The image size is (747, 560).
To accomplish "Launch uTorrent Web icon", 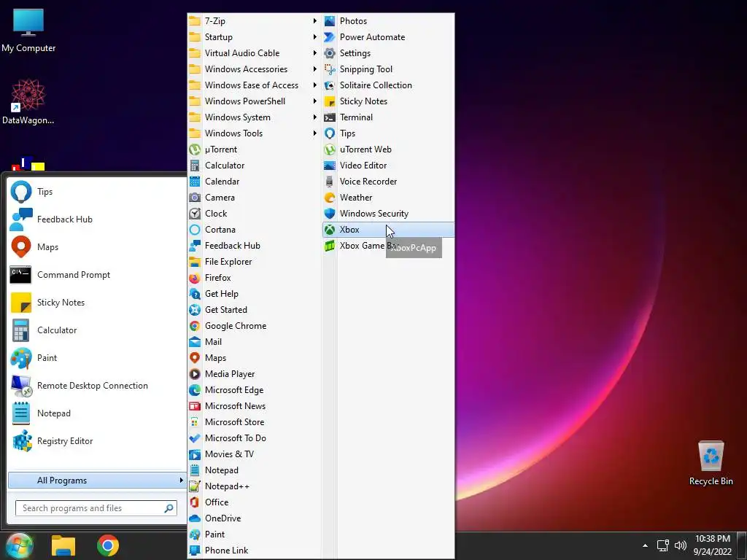I will 330,149.
